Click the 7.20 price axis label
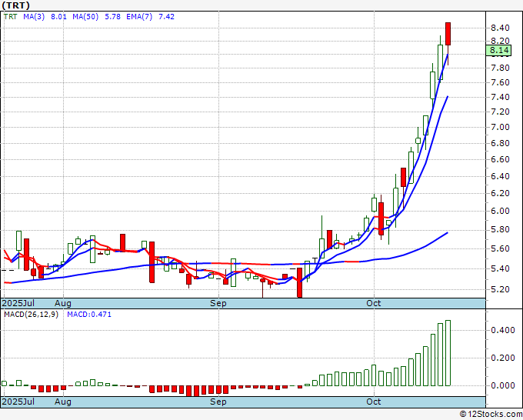The image size is (523, 420). point(500,112)
